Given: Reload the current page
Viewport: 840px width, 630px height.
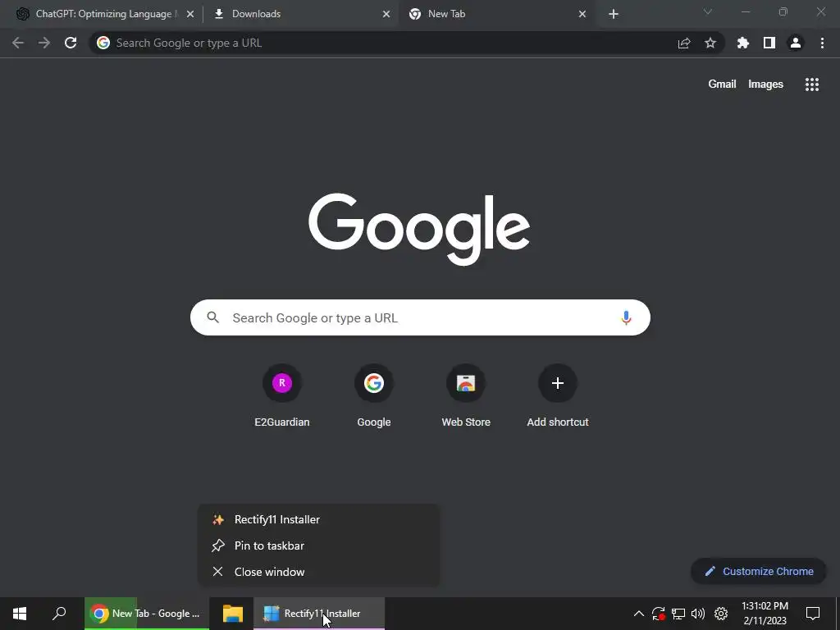Looking at the screenshot, I should click(x=71, y=43).
